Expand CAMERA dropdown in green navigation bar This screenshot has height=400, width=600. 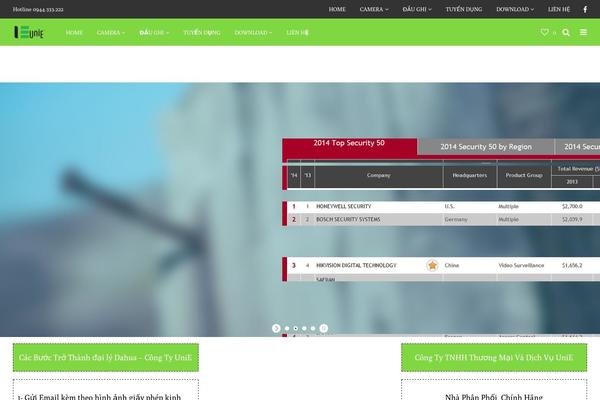(x=111, y=33)
